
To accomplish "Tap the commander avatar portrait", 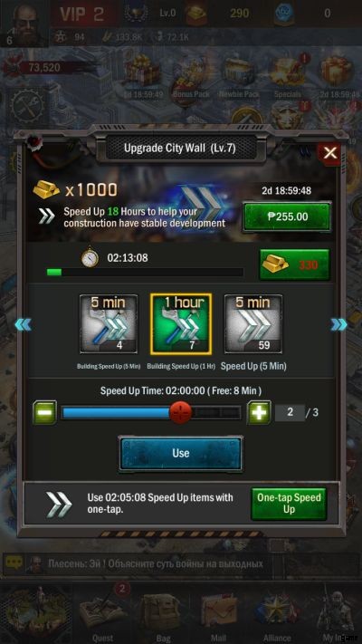I will click(25, 24).
